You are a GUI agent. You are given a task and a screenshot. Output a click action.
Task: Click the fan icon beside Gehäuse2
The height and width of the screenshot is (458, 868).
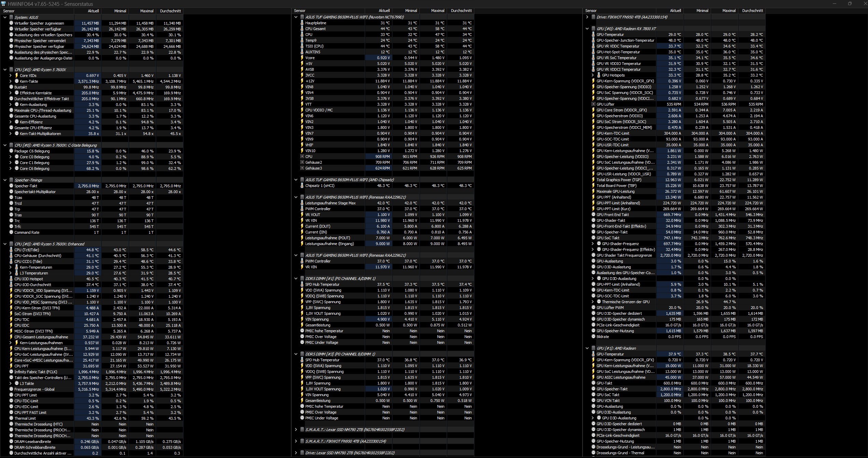(302, 162)
